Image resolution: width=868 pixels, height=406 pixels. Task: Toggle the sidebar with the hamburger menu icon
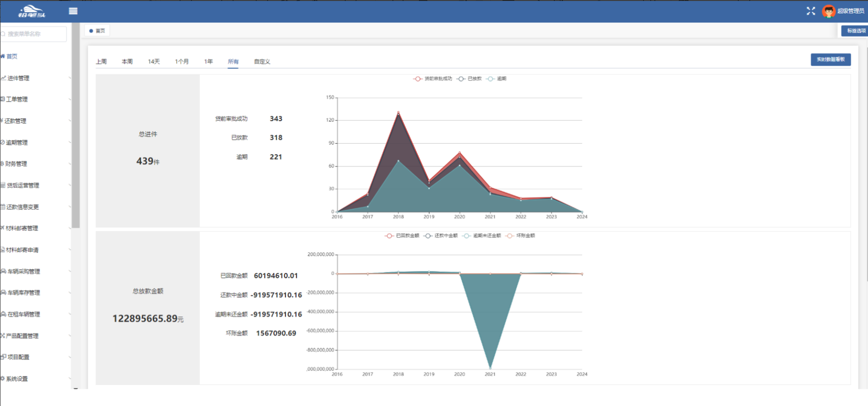pyautogui.click(x=73, y=11)
